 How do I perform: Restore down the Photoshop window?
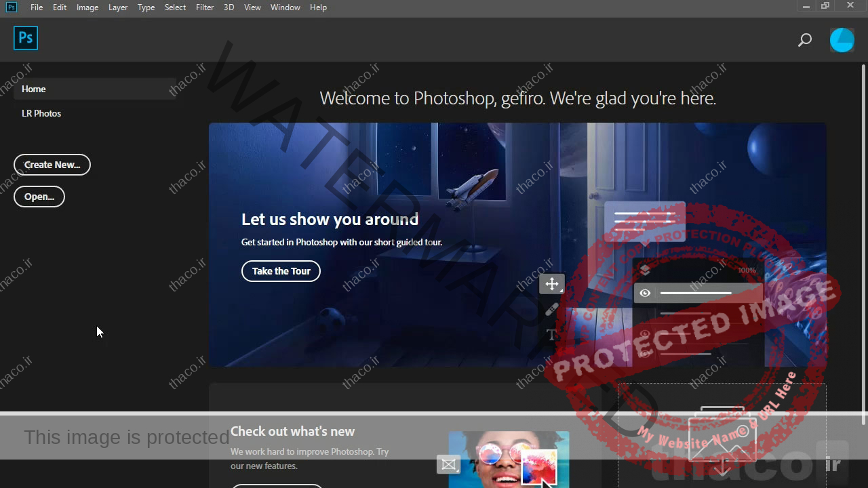[825, 7]
